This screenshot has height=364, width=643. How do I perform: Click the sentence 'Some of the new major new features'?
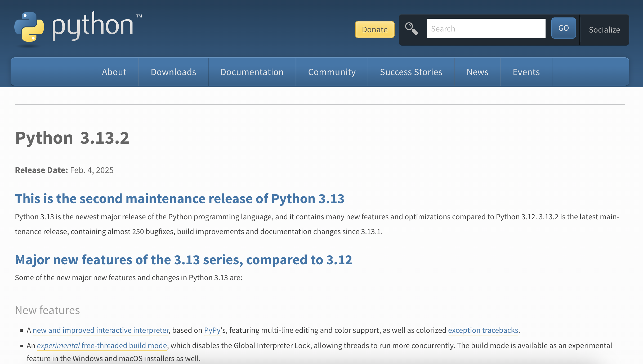[129, 277]
